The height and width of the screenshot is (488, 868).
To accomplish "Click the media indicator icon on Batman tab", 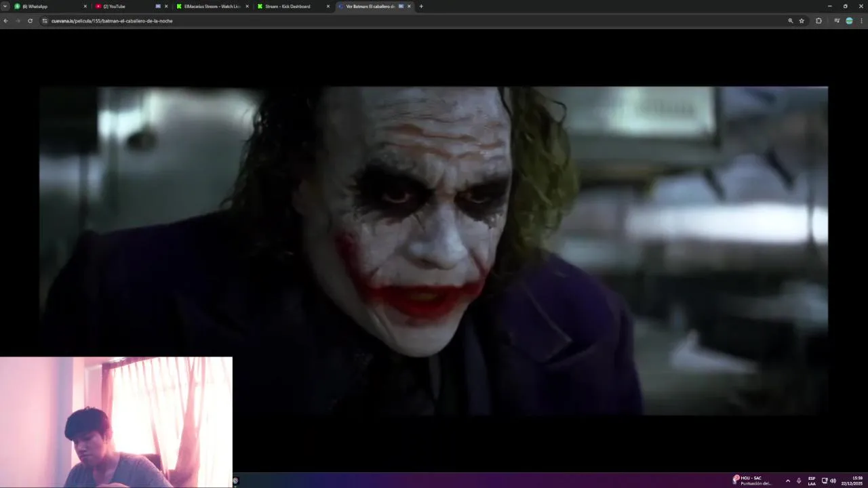I will point(401,6).
